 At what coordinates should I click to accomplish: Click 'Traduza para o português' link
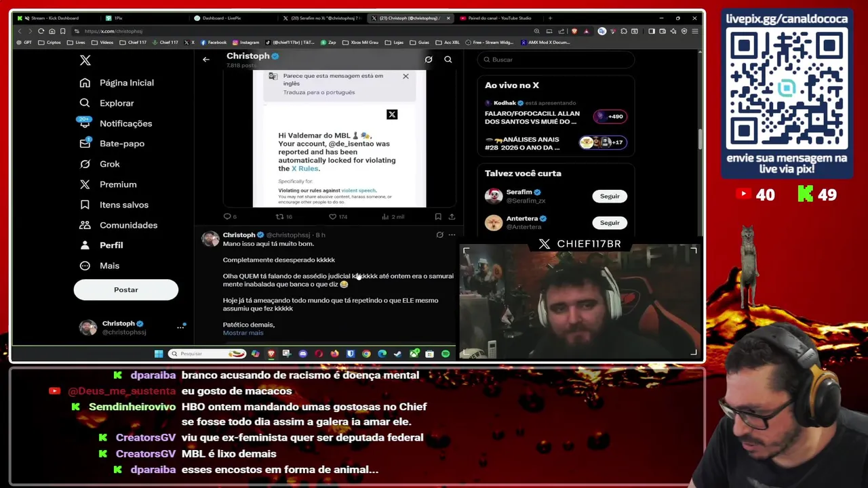(x=319, y=92)
